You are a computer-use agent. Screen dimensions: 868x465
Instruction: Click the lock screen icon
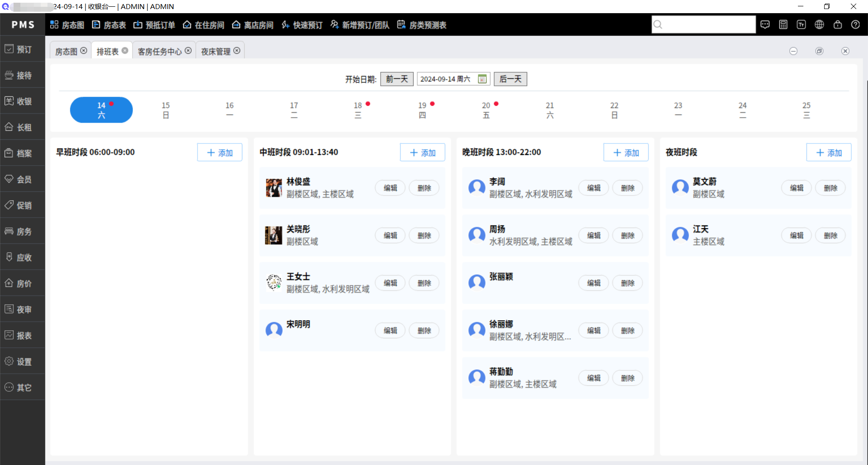pos(837,25)
